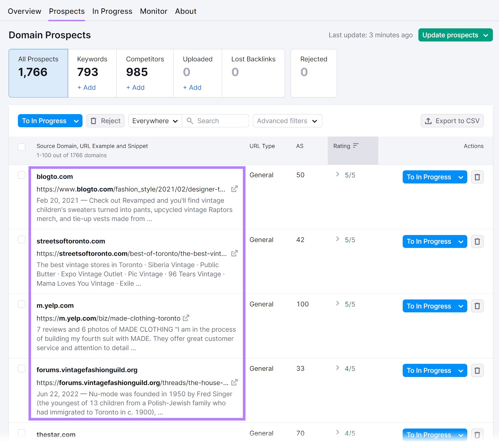This screenshot has height=448, width=499.
Task: Expand the rating chevron for m.yelp.com
Action: [337, 304]
